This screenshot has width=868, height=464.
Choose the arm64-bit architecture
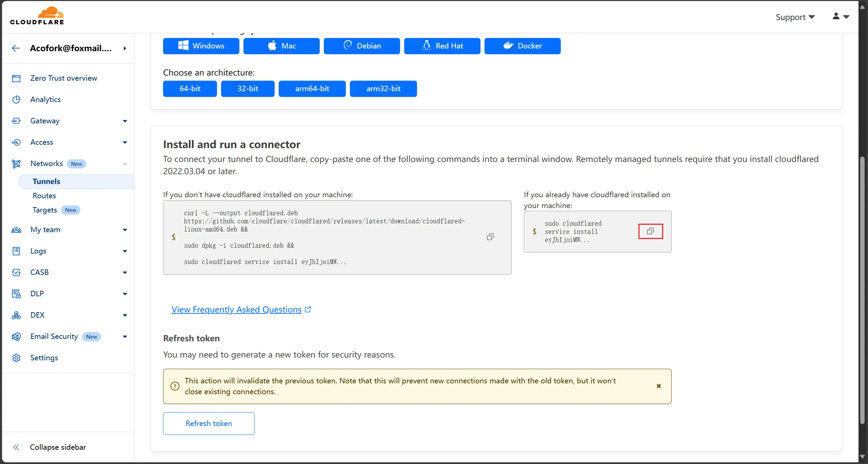[312, 89]
